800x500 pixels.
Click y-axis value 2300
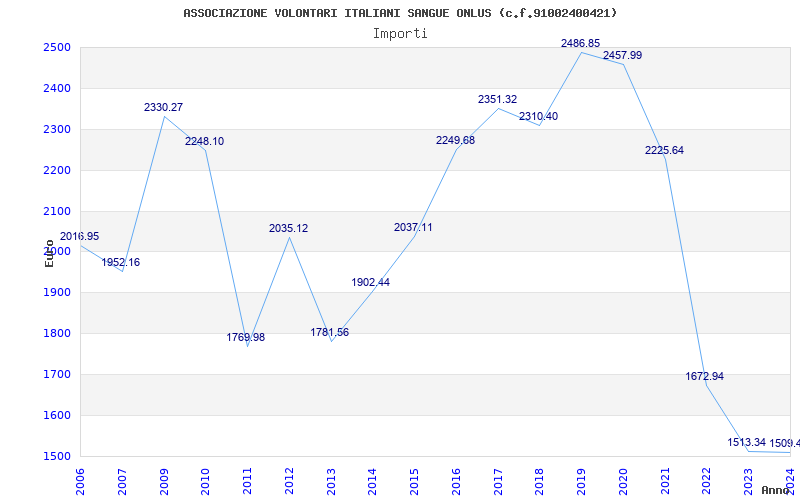coord(57,129)
